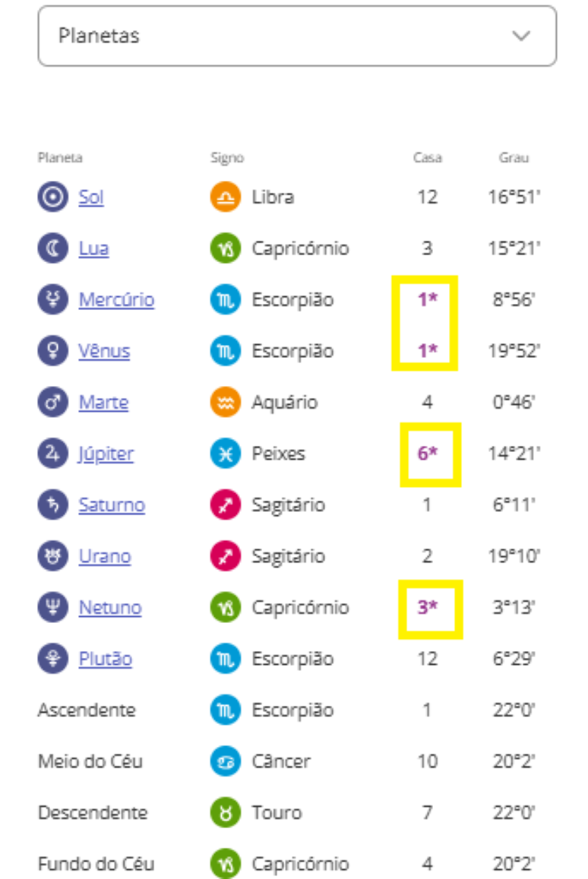Click the Câncer sign icon
Image resolution: width=588 pixels, height=879 pixels.
click(226, 761)
